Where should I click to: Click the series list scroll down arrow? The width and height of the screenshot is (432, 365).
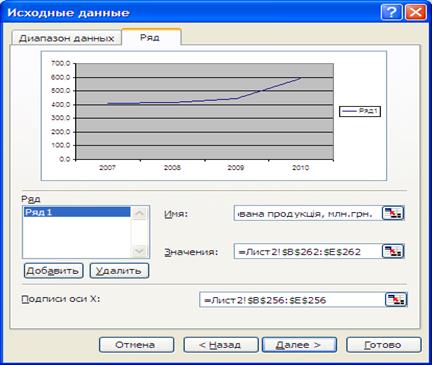click(139, 251)
